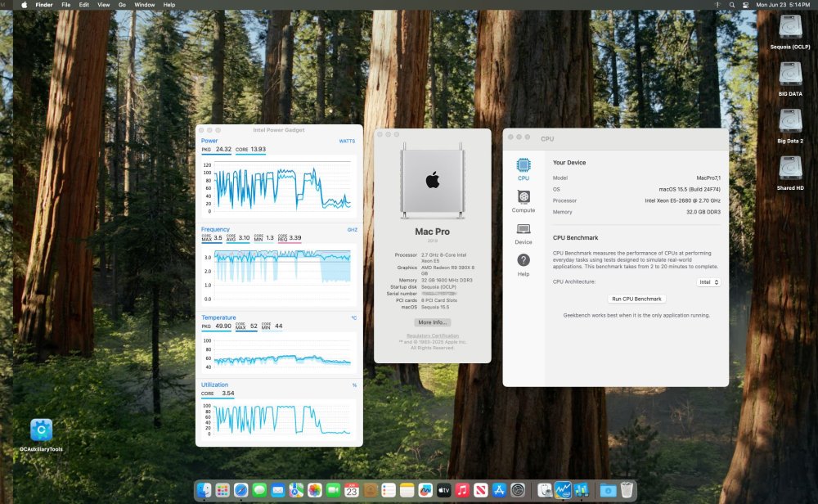The width and height of the screenshot is (818, 504).
Task: Launch FaceTime from the Dock
Action: click(x=334, y=490)
